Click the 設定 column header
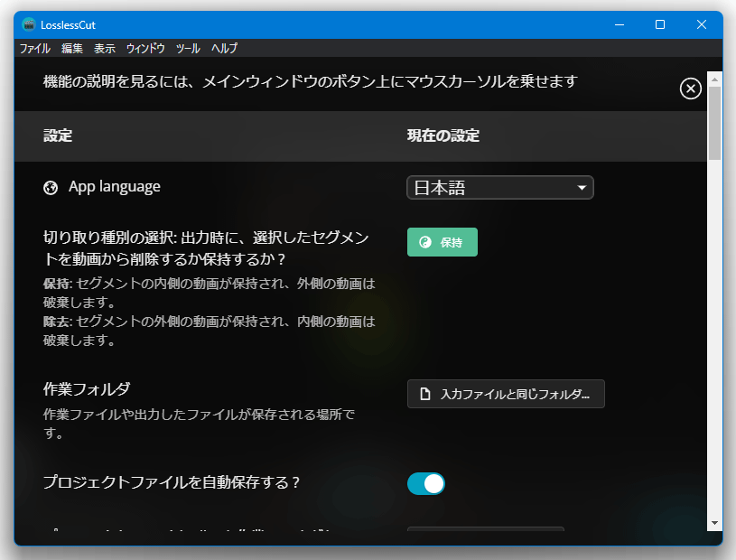The image size is (736, 560). [58, 135]
